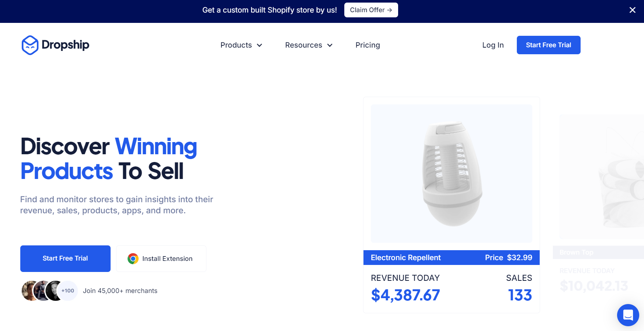The height and width of the screenshot is (331, 644).
Task: Open the Resources navigation menu
Action: pos(309,45)
